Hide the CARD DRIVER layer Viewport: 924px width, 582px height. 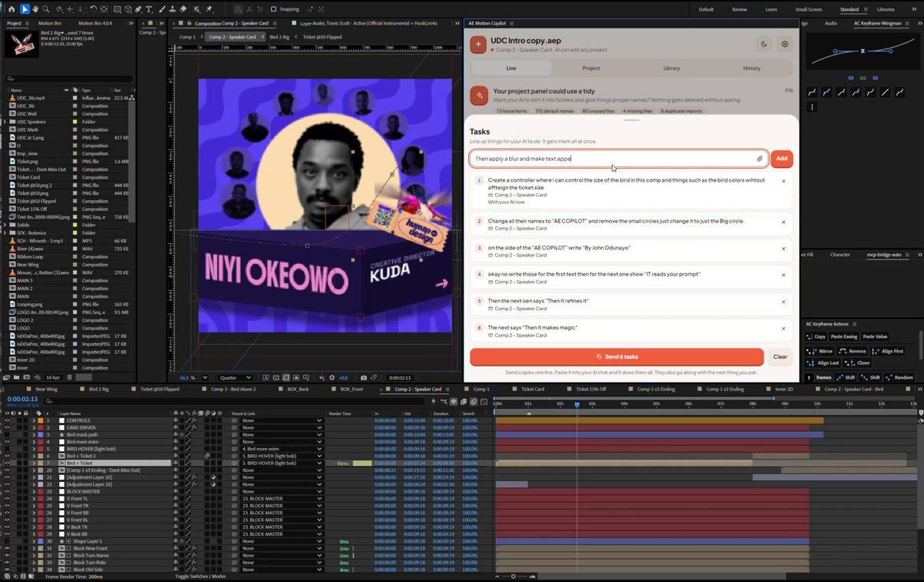pyautogui.click(x=7, y=428)
